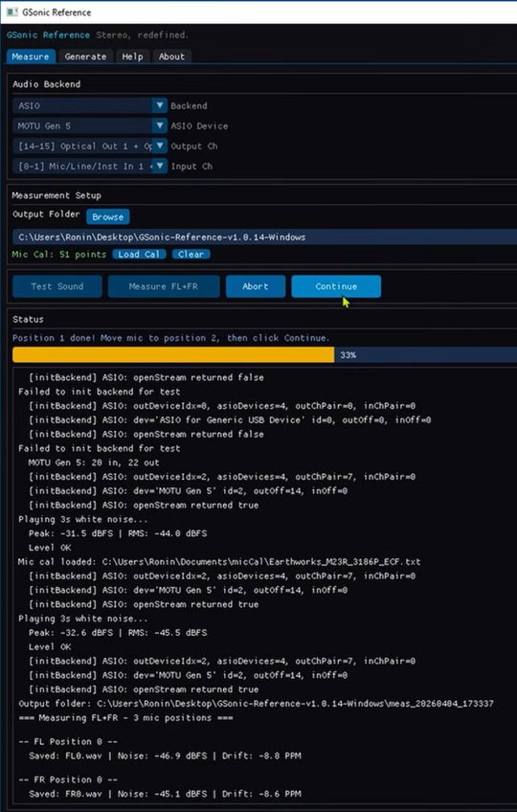Click the Browse button for output folder

[108, 216]
